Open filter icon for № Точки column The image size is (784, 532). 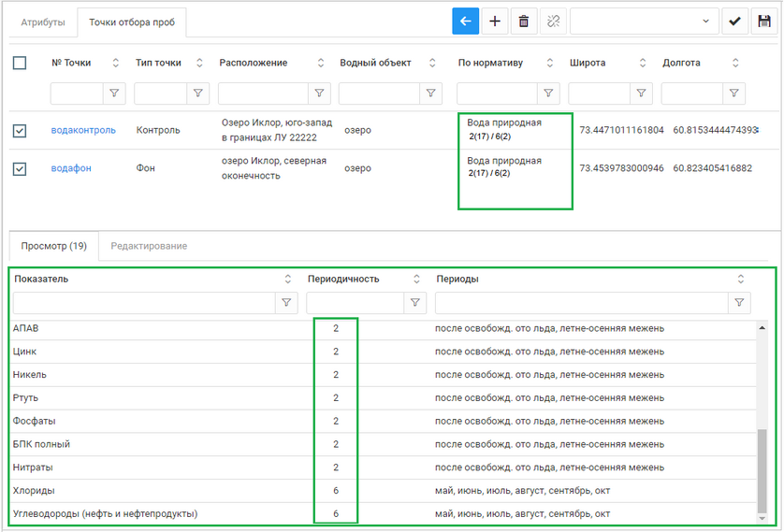[115, 93]
